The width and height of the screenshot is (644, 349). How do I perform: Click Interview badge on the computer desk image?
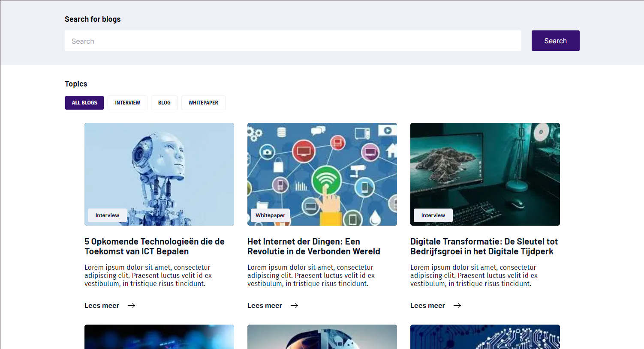(x=433, y=215)
